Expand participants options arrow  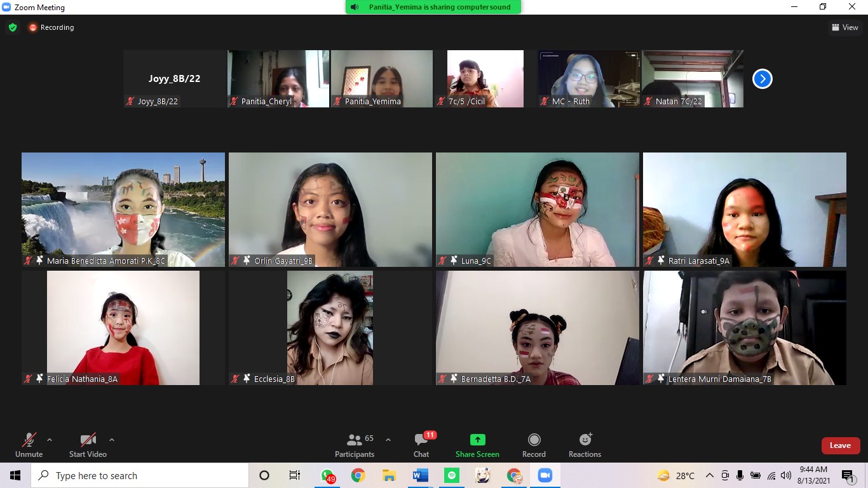pos(388,440)
